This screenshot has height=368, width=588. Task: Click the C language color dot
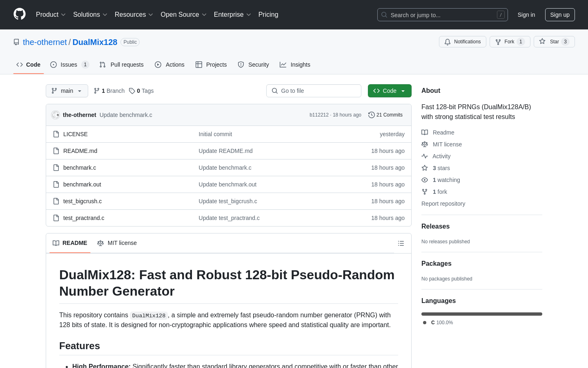coord(425,323)
